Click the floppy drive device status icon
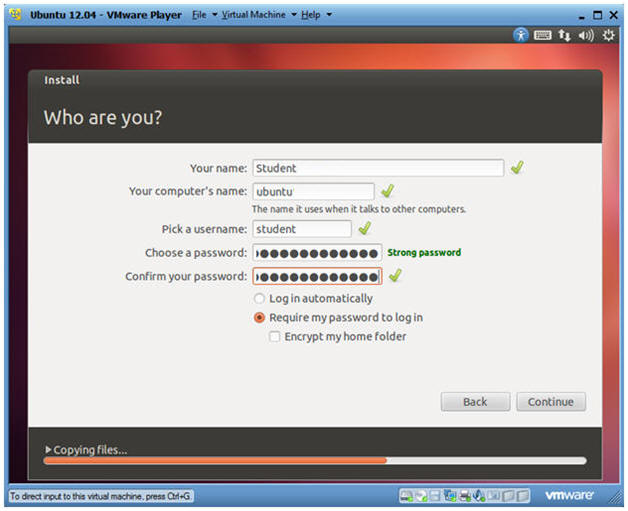The width and height of the screenshot is (628, 511). pos(435,497)
